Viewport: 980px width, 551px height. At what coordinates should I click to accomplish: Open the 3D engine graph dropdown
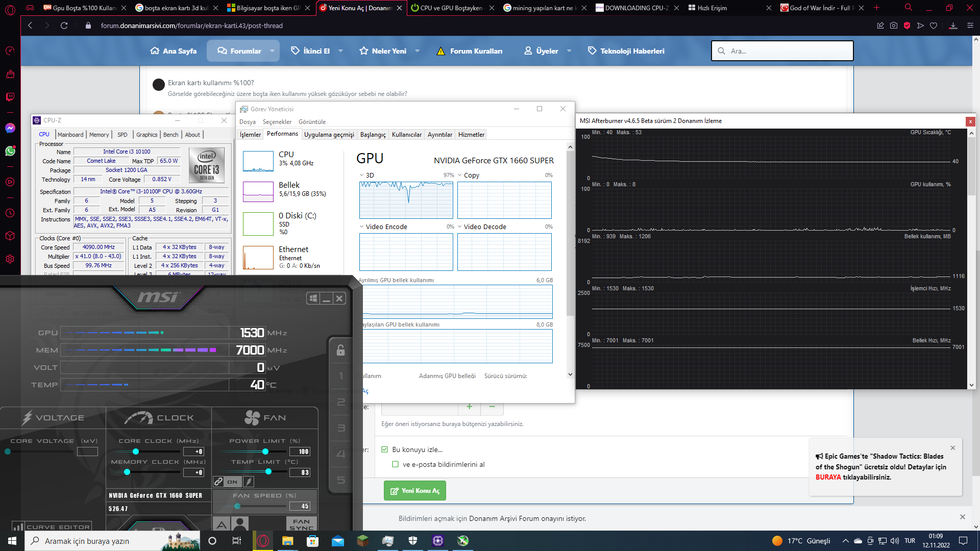[362, 175]
